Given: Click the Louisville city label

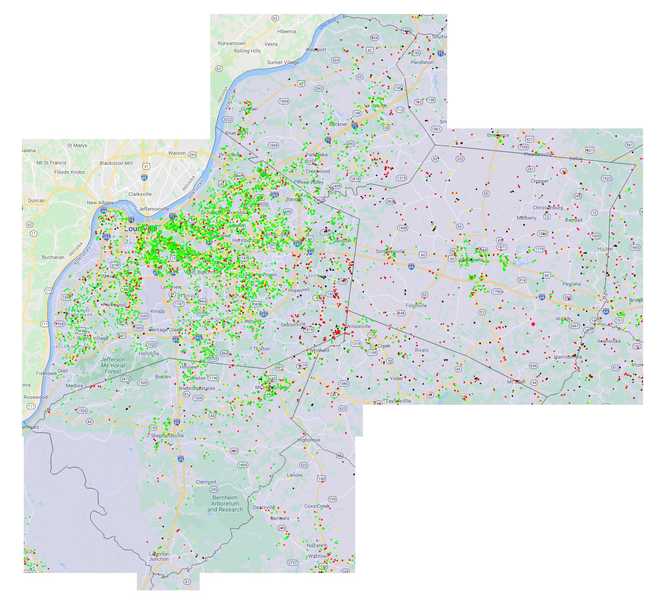Looking at the screenshot, I should 133,228.
